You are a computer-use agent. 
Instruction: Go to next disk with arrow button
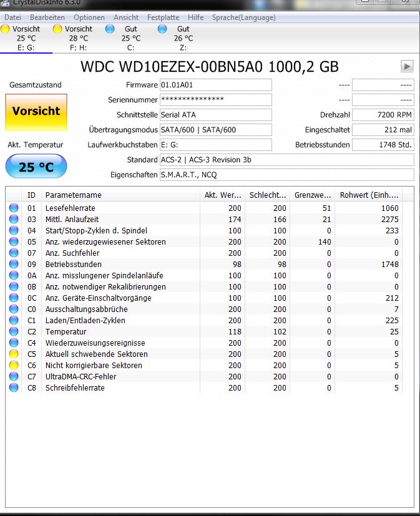point(407,67)
